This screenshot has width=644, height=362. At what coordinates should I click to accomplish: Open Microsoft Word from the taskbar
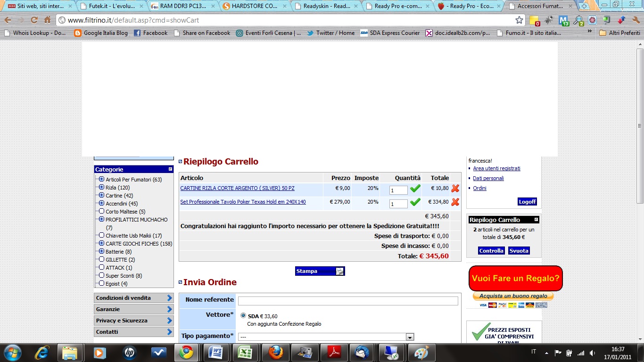[x=215, y=352]
